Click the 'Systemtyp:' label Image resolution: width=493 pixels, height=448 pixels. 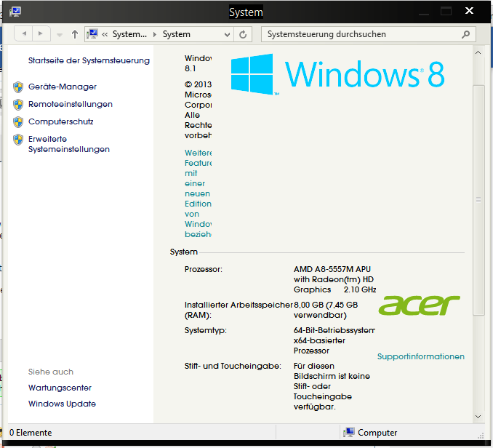[x=206, y=330]
